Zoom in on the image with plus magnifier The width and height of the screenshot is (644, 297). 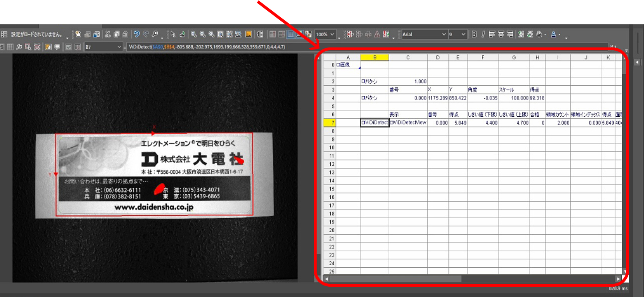193,34
